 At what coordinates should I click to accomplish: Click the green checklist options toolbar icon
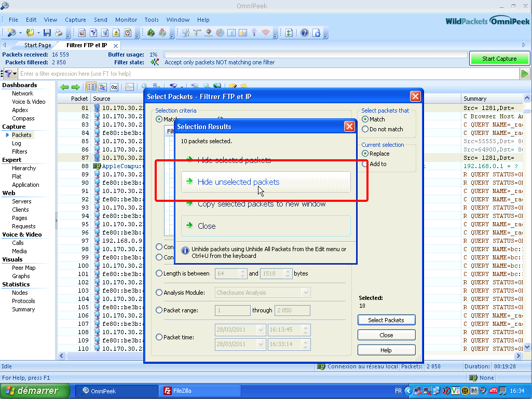289,33
